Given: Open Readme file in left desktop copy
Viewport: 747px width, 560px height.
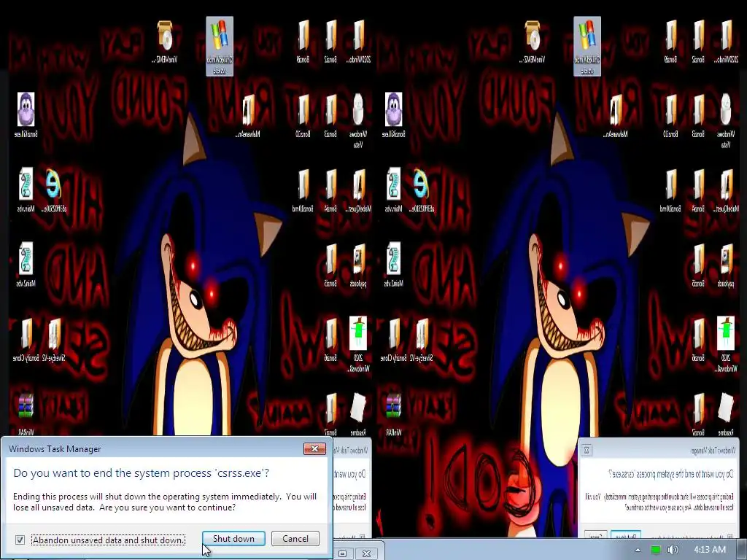Looking at the screenshot, I should click(358, 413).
